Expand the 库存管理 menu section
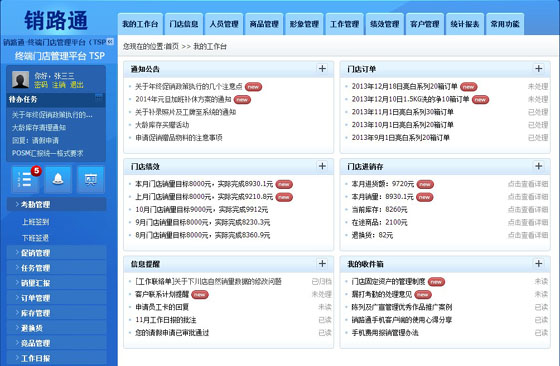Image resolution: width=560 pixels, height=366 pixels. [x=56, y=313]
